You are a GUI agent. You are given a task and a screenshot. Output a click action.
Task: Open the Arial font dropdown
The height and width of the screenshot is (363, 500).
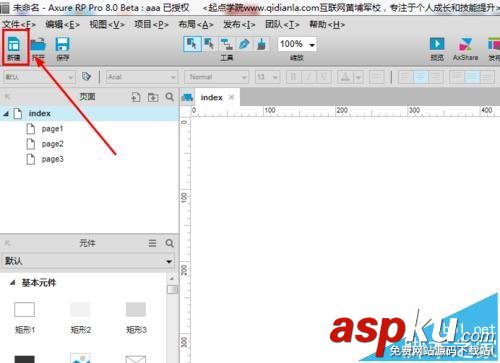click(141, 77)
